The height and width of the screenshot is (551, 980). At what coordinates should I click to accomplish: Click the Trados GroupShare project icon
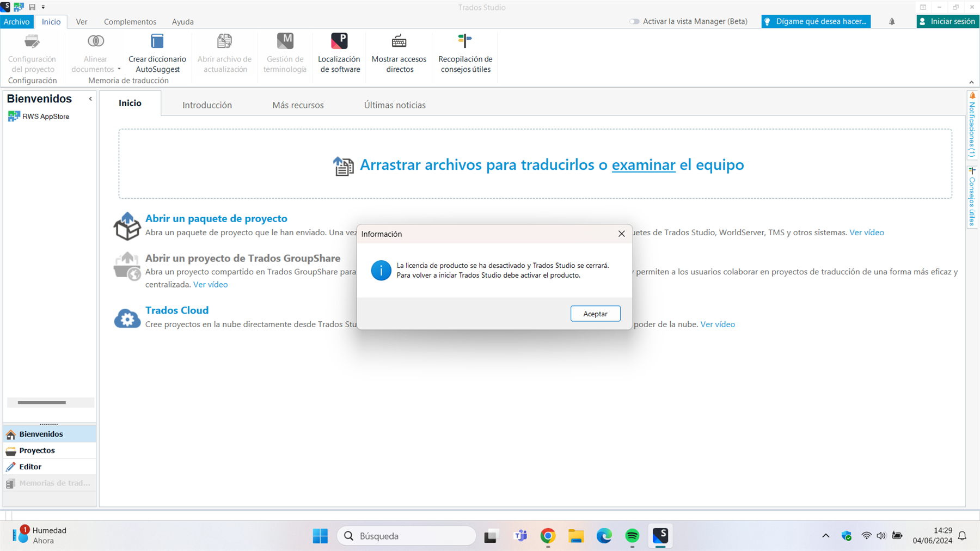pos(127,266)
